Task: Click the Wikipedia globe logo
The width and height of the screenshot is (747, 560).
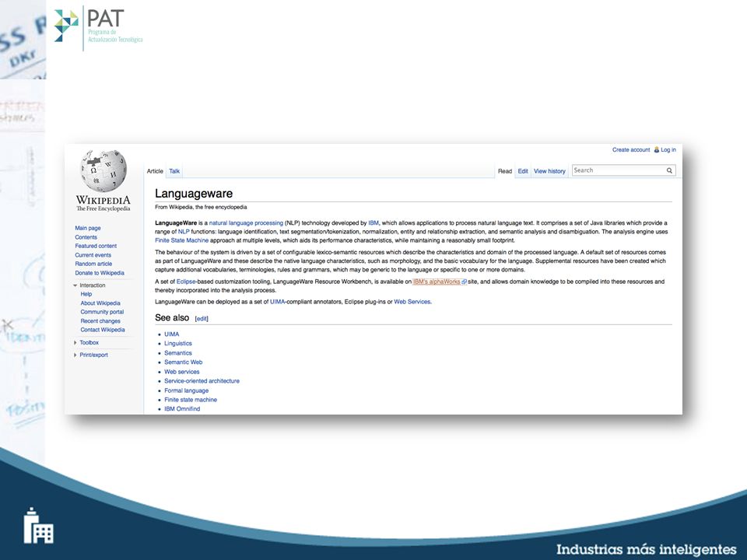Action: [x=103, y=170]
